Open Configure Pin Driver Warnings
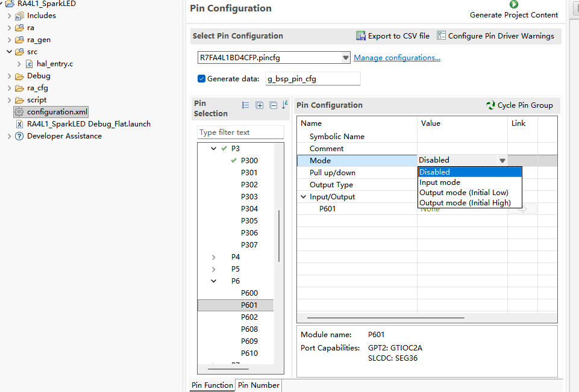The width and height of the screenshot is (579, 392). pyautogui.click(x=441, y=36)
